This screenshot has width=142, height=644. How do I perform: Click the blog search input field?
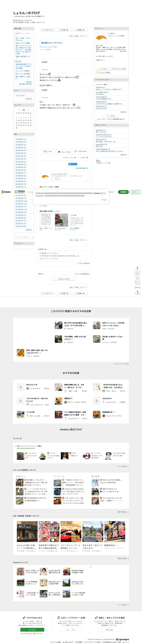coord(22,238)
